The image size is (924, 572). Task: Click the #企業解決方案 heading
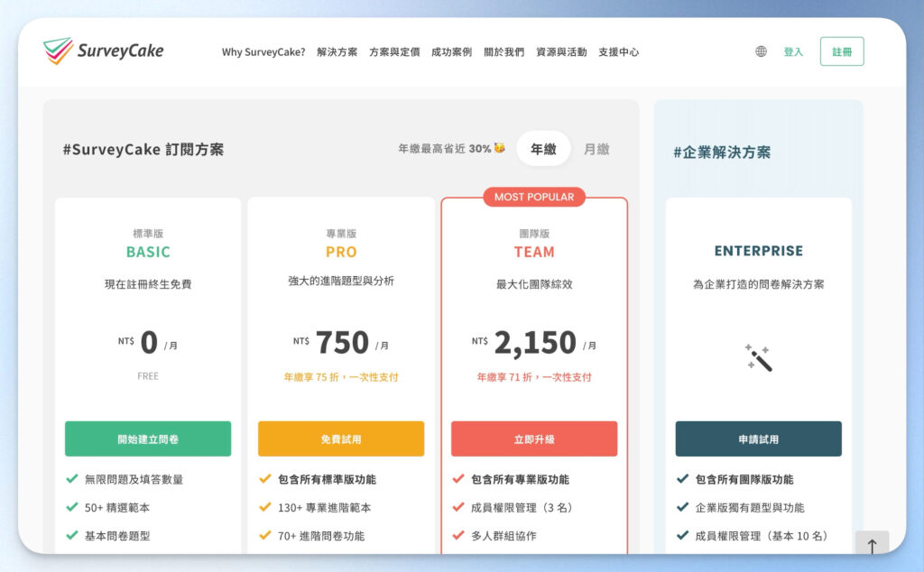coord(722,152)
